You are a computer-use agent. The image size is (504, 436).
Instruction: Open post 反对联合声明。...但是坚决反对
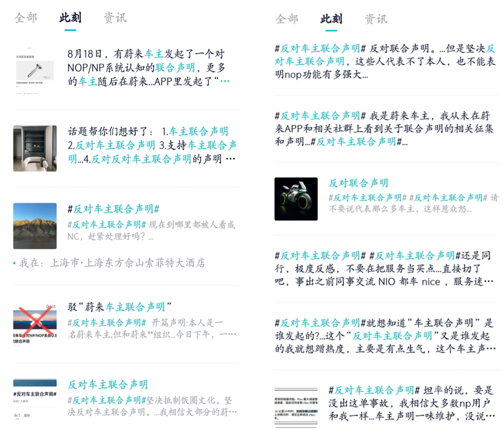point(385,61)
